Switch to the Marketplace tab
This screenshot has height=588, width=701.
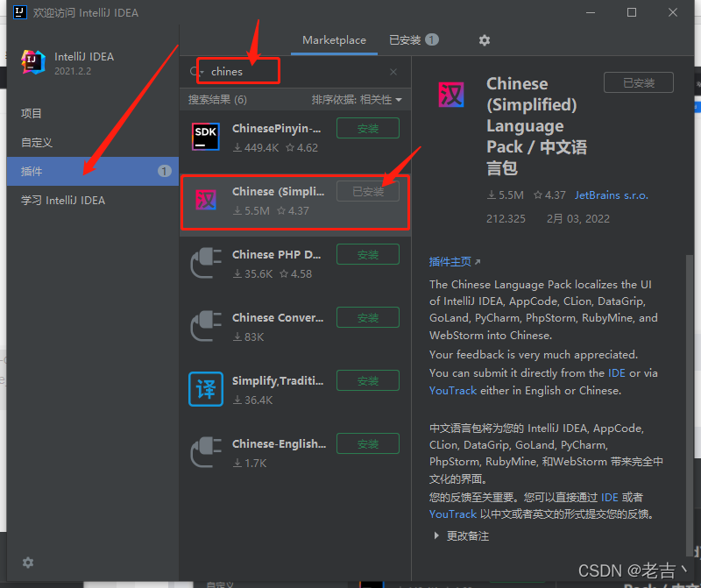334,40
